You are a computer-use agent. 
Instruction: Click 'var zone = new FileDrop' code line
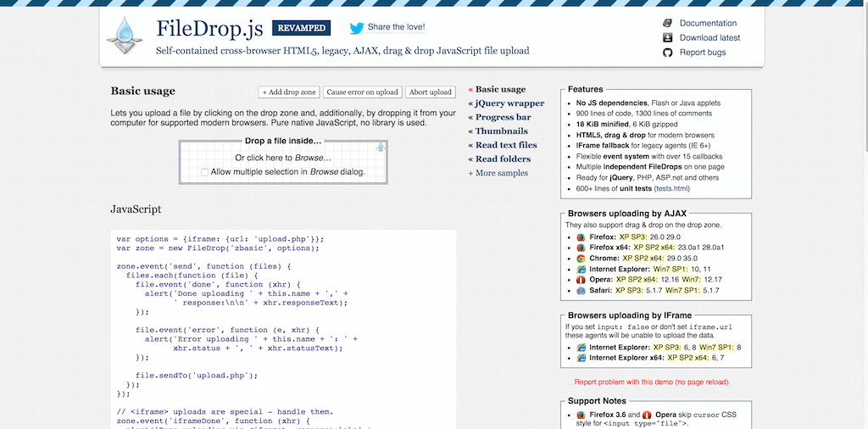coord(218,248)
